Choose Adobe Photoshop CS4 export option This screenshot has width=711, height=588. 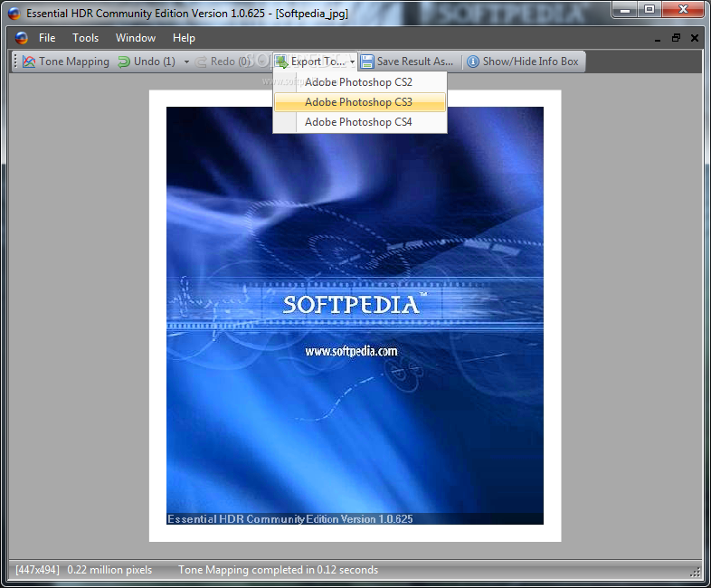click(360, 122)
